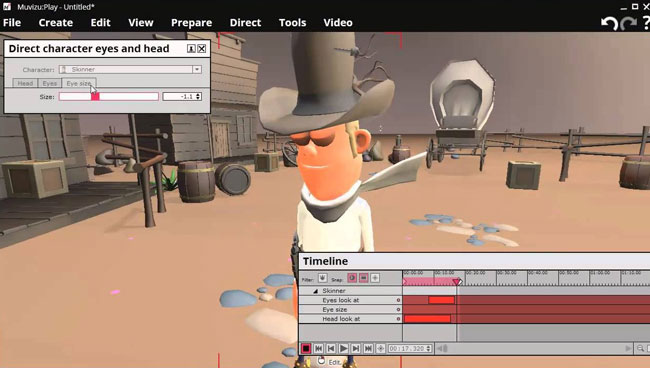Jump to timeline start with skip-back button
The image size is (650, 368).
(x=318, y=349)
